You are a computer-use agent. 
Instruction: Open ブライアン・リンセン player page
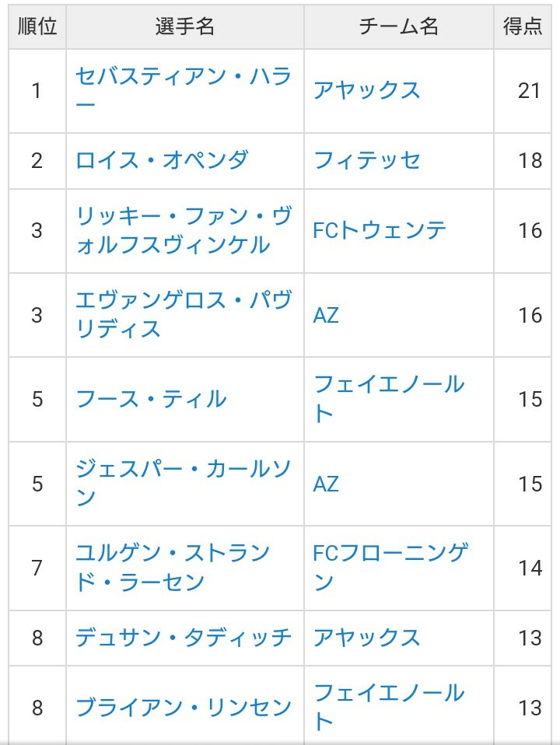(x=184, y=708)
